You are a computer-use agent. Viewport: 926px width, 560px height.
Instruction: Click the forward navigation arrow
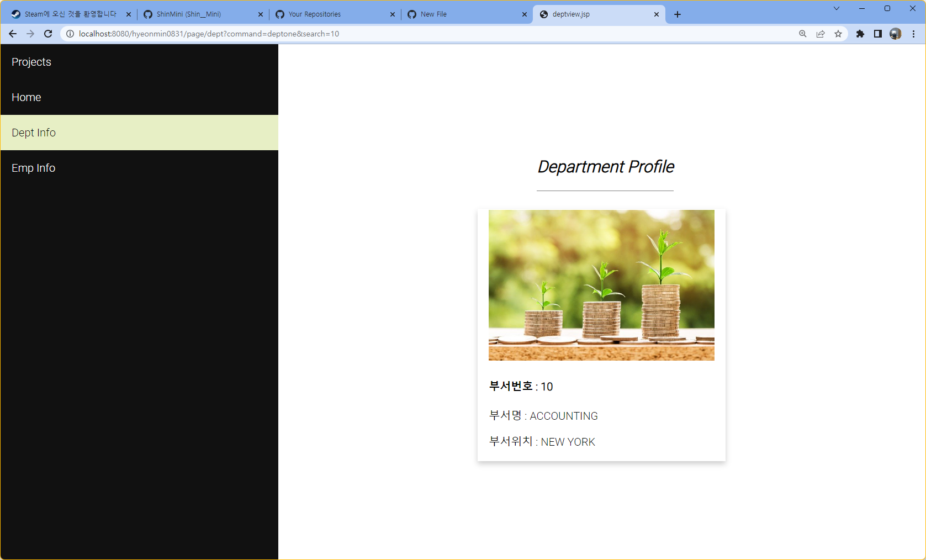click(x=30, y=34)
